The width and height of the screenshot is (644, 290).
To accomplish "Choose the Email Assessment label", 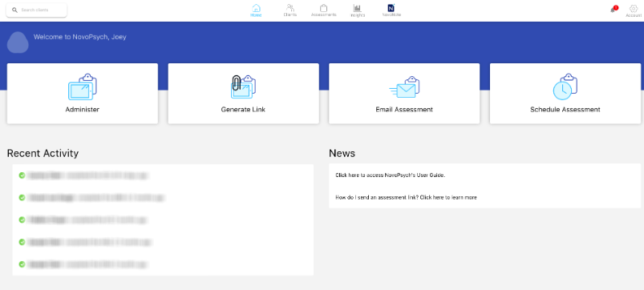I will (x=404, y=110).
